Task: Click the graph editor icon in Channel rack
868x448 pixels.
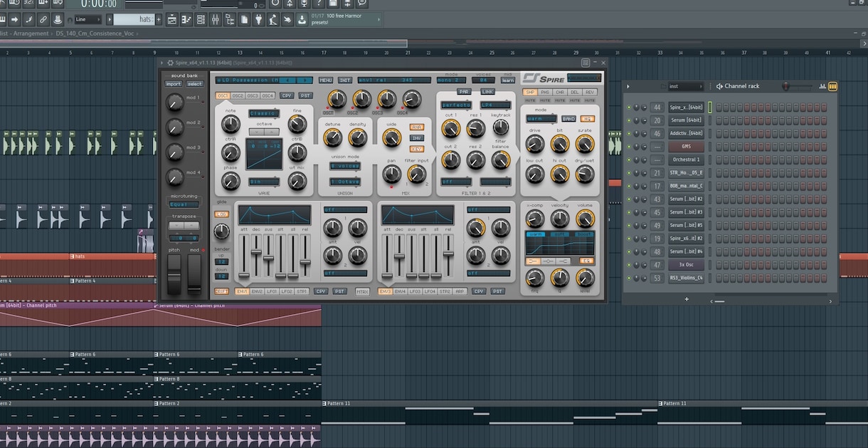Action: (x=822, y=86)
